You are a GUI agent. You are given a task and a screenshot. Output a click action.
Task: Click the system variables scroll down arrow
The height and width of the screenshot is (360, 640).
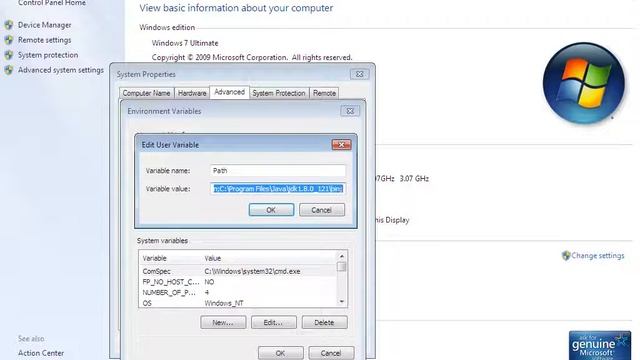(342, 302)
